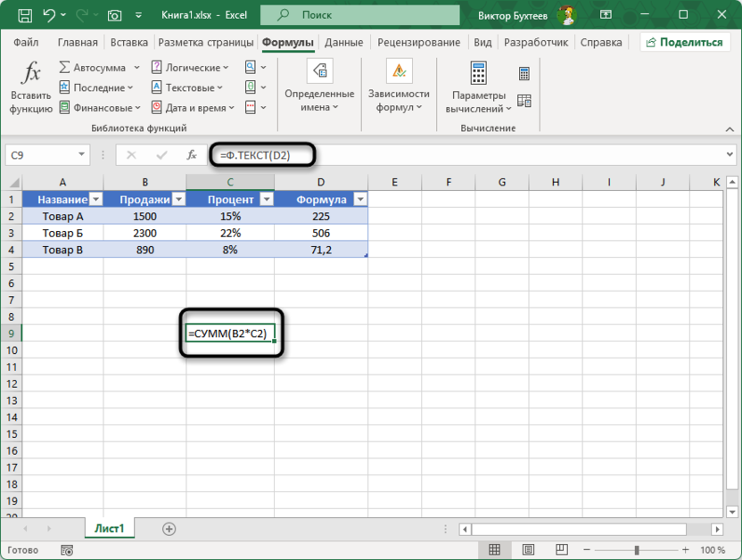Screen dimensions: 742x560
Task: Click the Calculate Now calculator icon
Action: pos(524,74)
